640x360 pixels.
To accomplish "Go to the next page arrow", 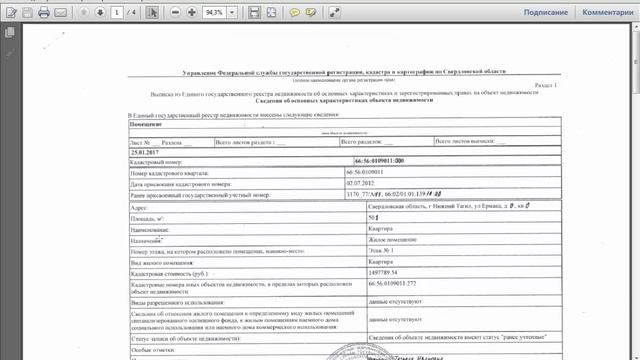I will tap(100, 13).
